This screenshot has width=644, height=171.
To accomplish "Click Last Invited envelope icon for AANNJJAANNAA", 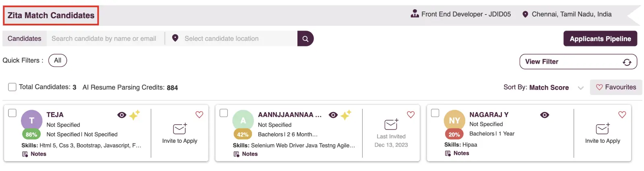I will pos(391,124).
